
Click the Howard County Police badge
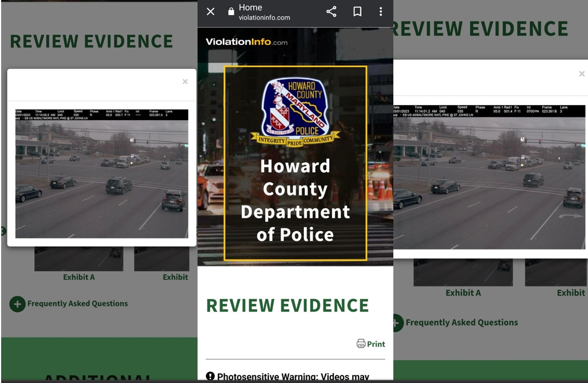click(x=295, y=112)
